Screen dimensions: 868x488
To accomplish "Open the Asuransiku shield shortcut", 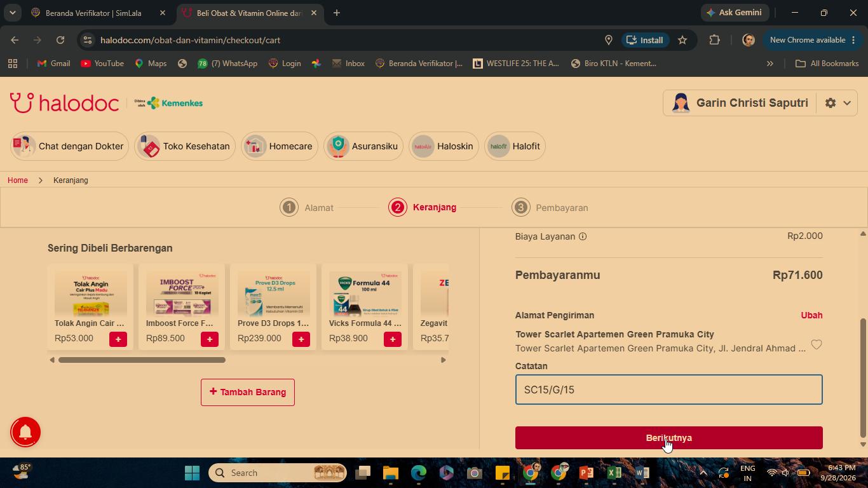I will [x=363, y=146].
